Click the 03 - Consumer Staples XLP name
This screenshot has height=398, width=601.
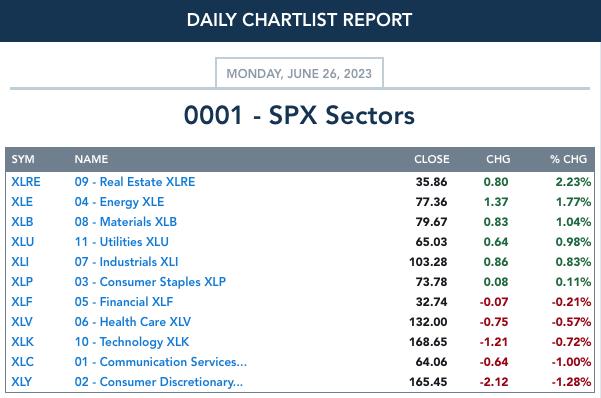pos(150,281)
